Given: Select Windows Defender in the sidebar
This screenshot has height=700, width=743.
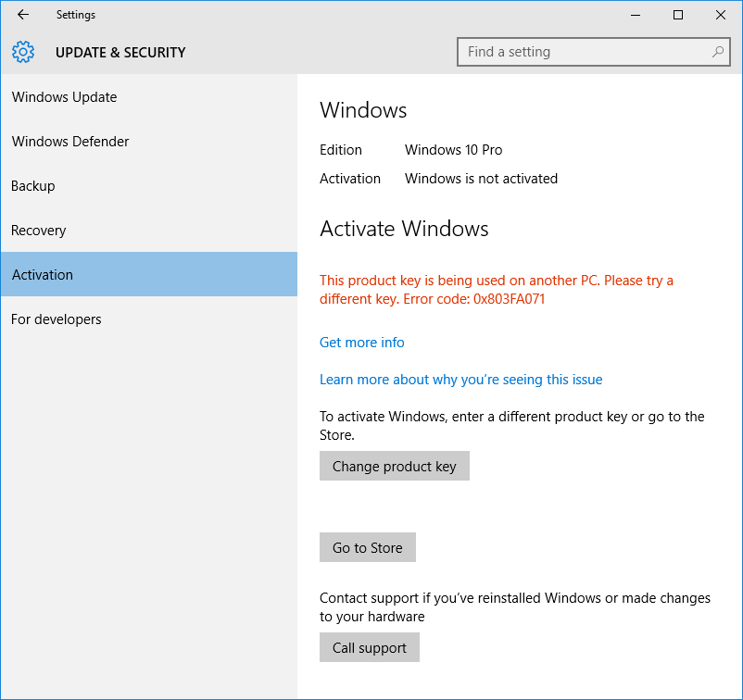Looking at the screenshot, I should (x=149, y=141).
